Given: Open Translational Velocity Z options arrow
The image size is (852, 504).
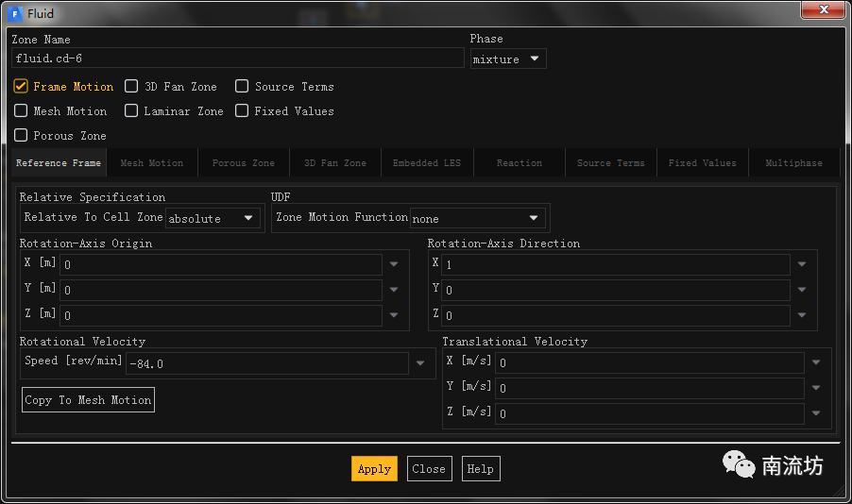Looking at the screenshot, I should click(x=816, y=413).
